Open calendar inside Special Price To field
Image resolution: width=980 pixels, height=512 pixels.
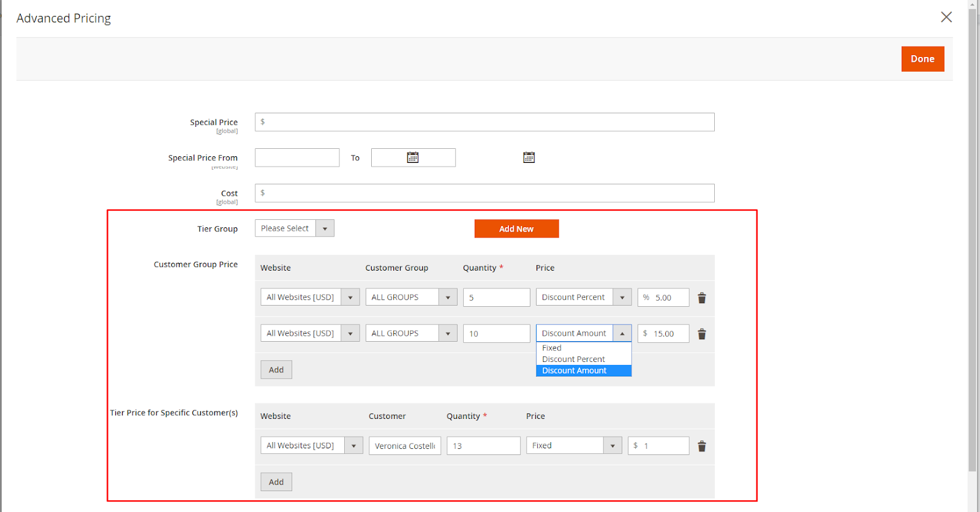[413, 157]
